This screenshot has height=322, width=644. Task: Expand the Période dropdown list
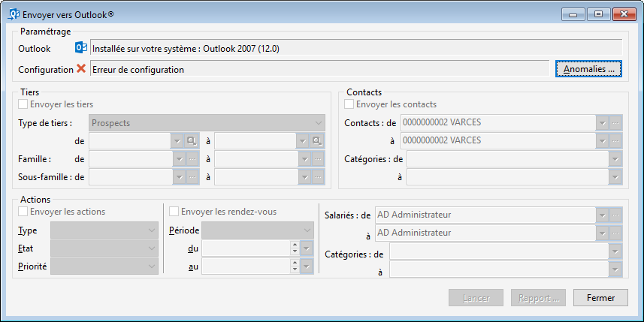pos(258,230)
